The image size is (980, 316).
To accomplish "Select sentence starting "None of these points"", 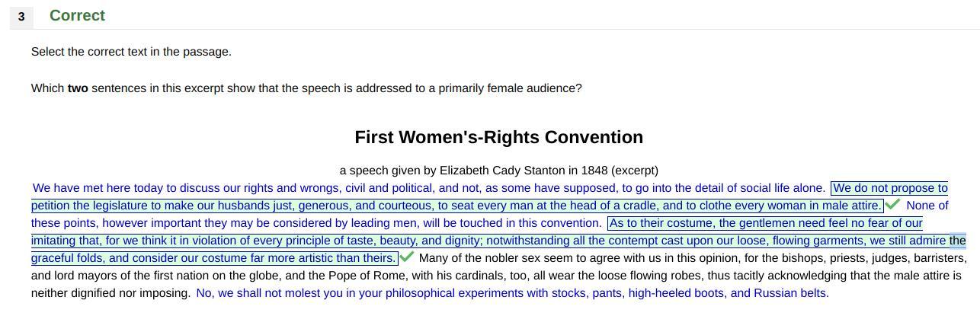I will [x=351, y=223].
